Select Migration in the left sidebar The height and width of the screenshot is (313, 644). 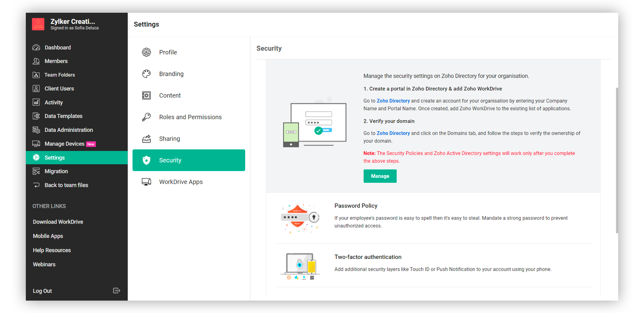click(56, 171)
